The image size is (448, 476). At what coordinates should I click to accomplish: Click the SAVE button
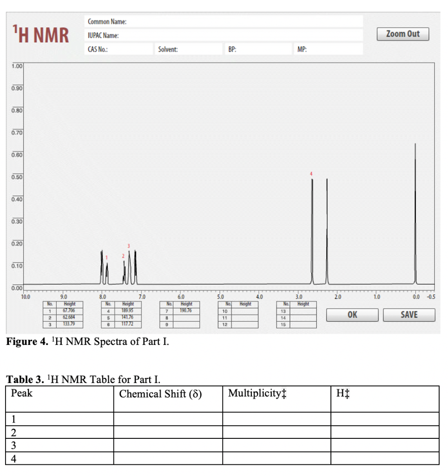pyautogui.click(x=409, y=315)
